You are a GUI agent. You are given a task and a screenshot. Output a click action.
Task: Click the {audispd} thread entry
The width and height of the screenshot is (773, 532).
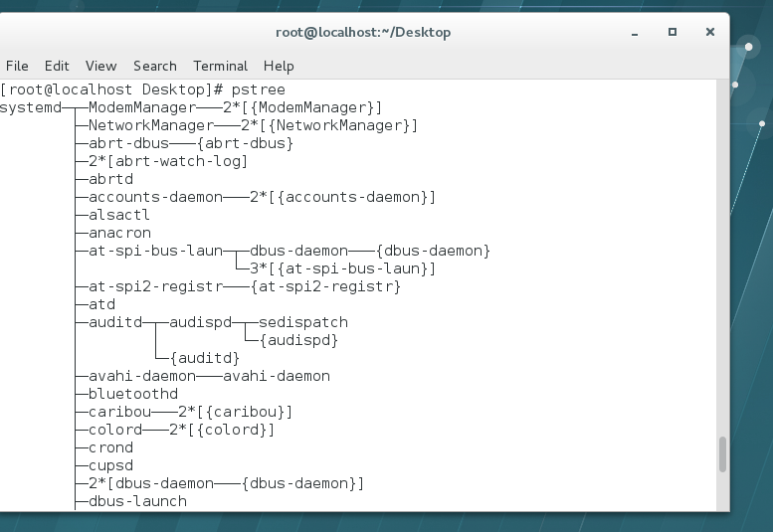[298, 340]
